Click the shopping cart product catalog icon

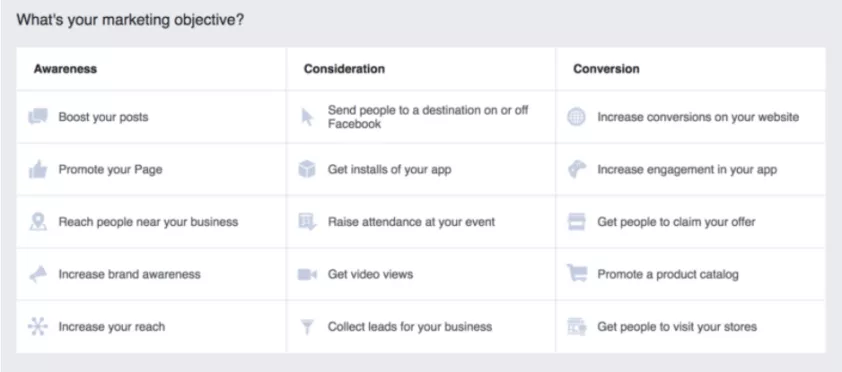577,274
